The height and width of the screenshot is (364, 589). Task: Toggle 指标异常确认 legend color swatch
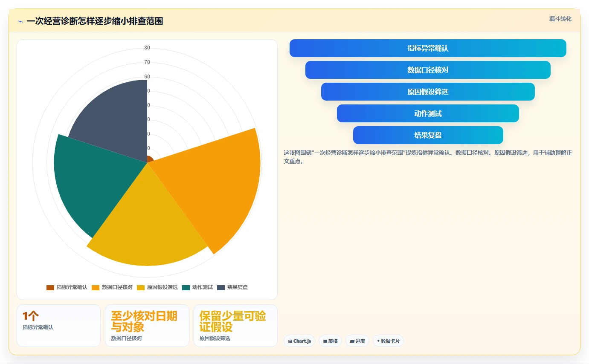[50, 287]
